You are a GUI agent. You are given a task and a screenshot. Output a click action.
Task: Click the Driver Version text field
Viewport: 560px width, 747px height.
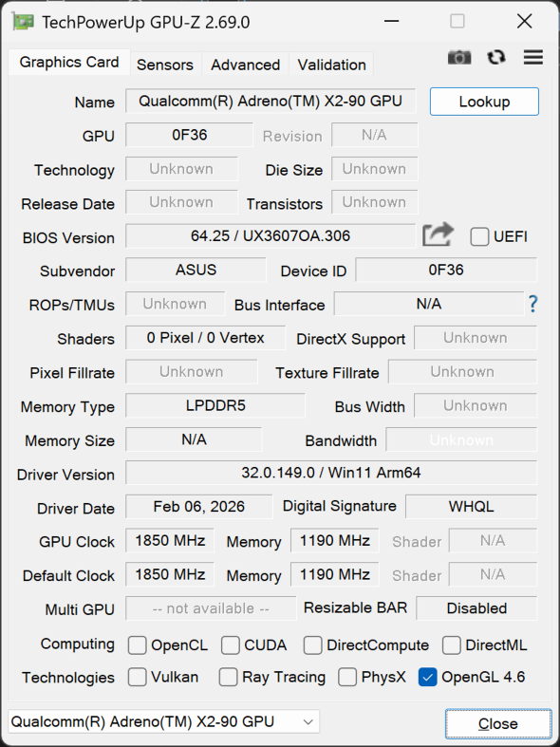[331, 473]
